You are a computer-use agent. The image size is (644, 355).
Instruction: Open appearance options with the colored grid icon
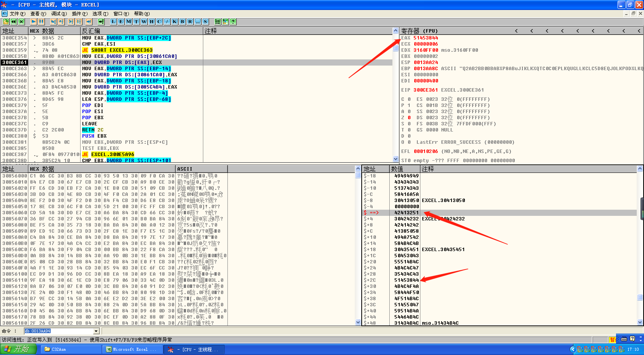point(225,22)
